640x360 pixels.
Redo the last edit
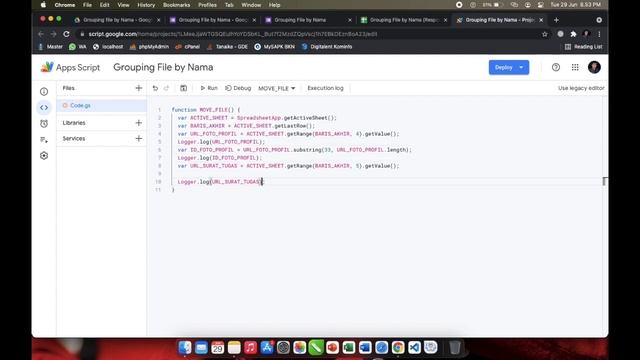167,88
